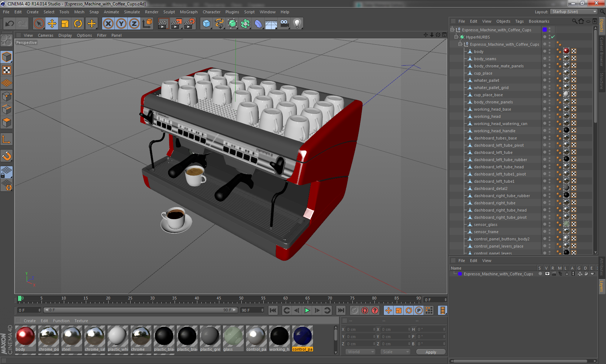Open the Object Manager Tags menu
Image resolution: width=606 pixels, height=364 pixels.
pos(519,21)
